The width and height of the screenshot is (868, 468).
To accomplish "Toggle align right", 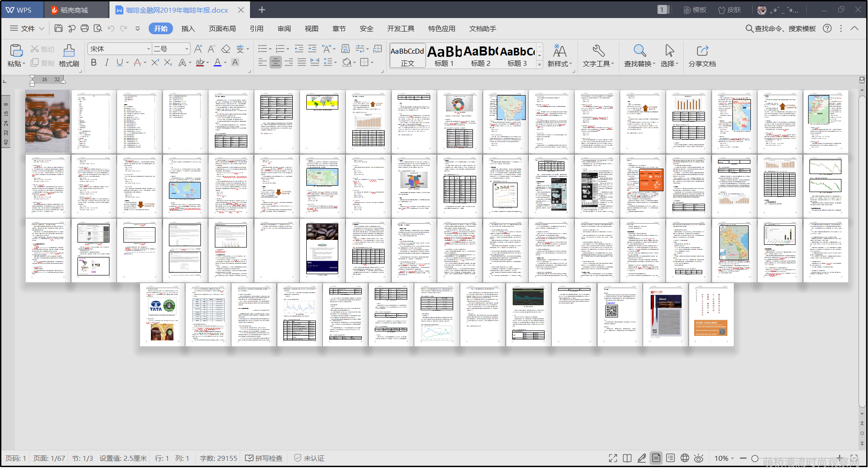I will [289, 62].
